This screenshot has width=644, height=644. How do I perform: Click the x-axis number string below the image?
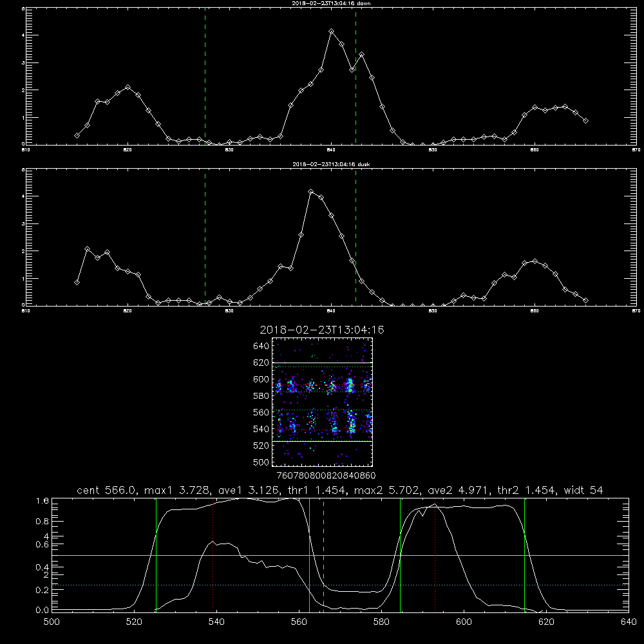[326, 476]
